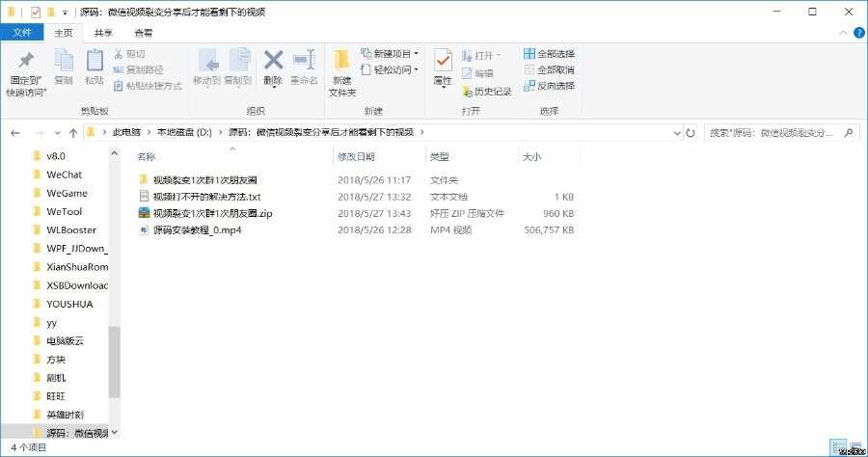This screenshot has height=457, width=868.
Task: Switch to details view icon in status bar
Action: pos(839,447)
